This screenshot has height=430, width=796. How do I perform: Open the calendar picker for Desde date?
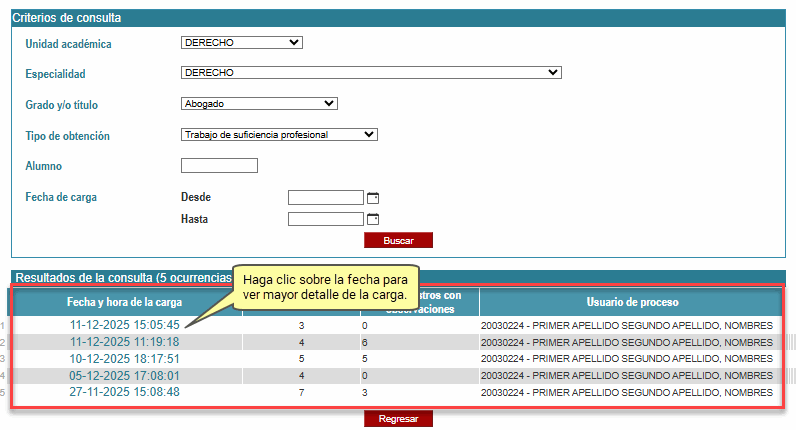pyautogui.click(x=373, y=198)
